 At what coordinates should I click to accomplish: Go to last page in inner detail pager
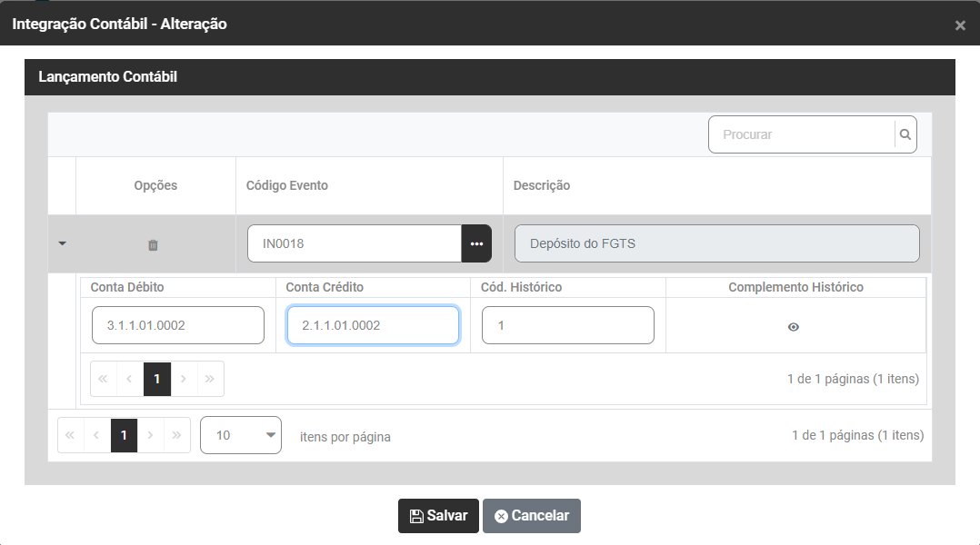tap(210, 379)
